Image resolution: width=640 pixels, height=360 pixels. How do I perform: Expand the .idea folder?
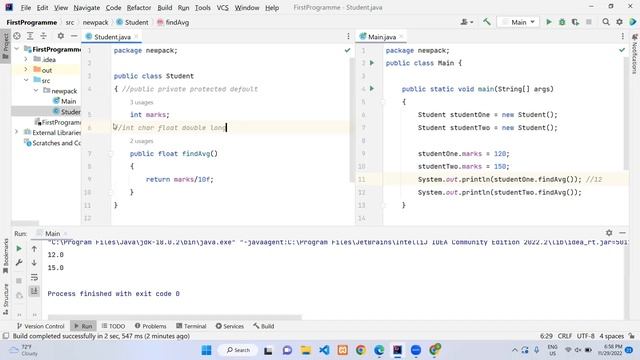26,60
